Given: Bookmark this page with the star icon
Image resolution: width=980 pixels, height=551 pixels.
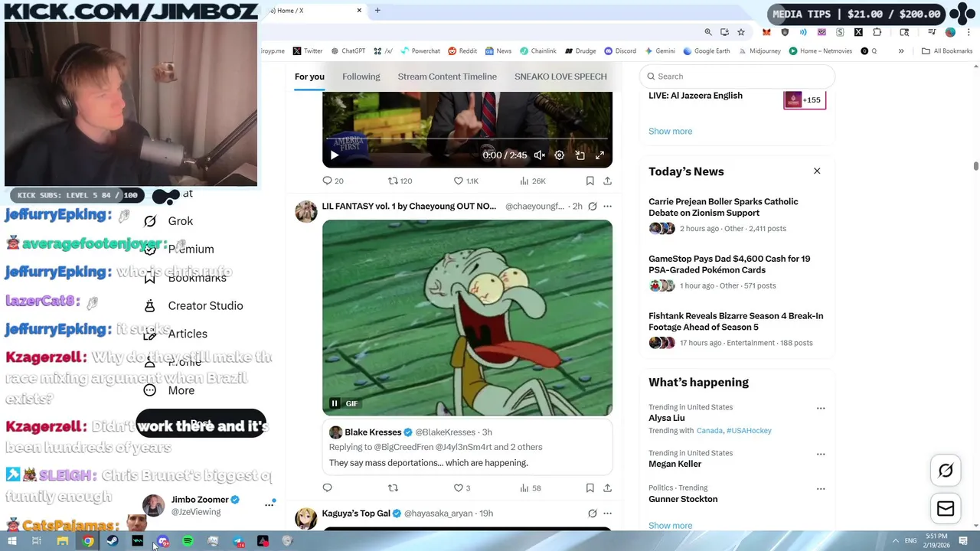Looking at the screenshot, I should tap(741, 32).
